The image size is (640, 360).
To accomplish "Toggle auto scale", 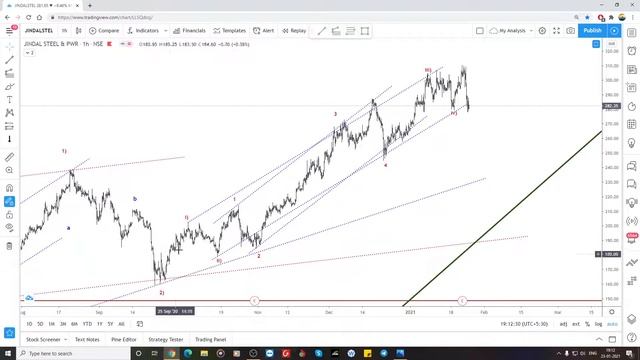I will [x=612, y=324].
